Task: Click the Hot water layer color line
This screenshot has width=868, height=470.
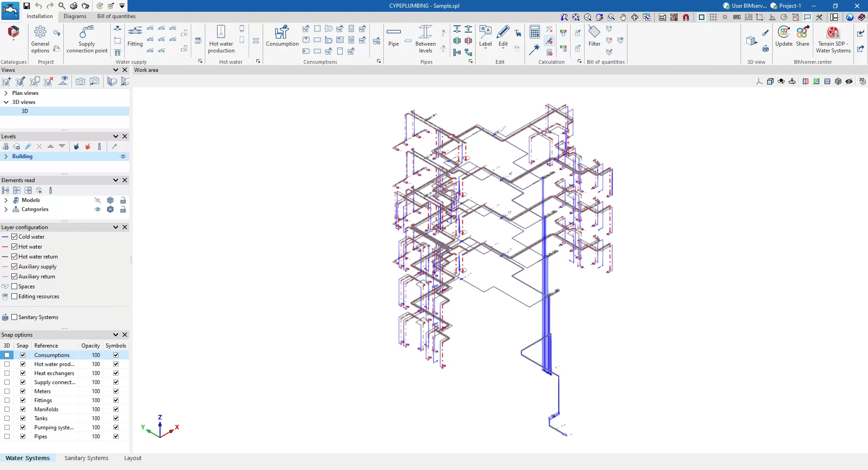Action: 5,247
